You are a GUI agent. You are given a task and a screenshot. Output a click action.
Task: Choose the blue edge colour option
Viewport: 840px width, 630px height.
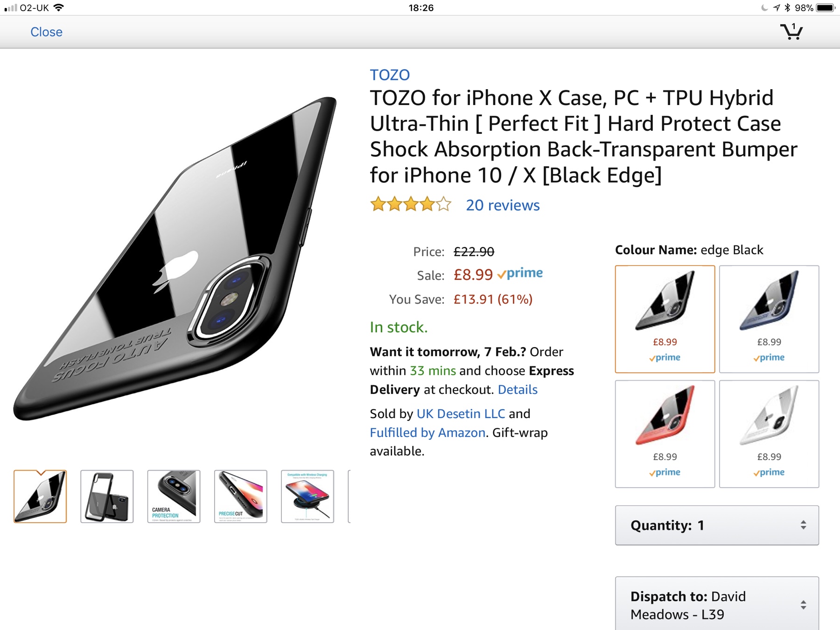point(769,319)
